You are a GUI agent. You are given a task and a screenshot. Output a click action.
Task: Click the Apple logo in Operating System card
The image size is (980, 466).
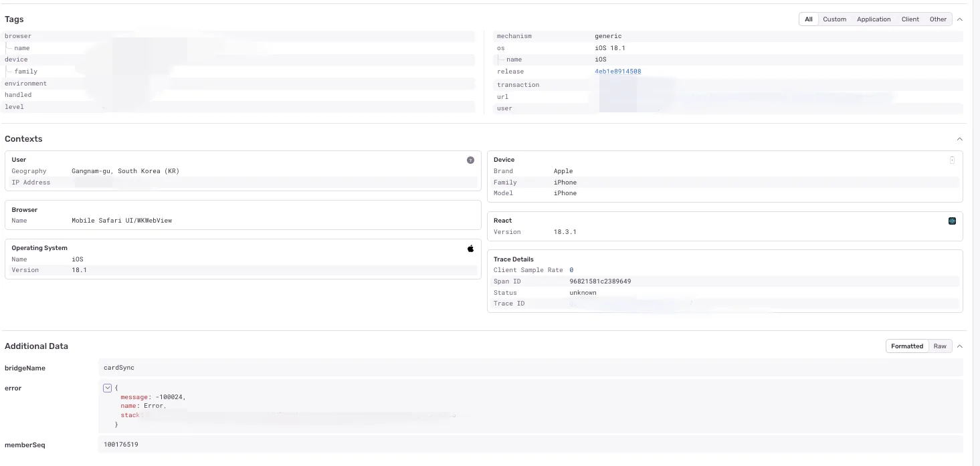pyautogui.click(x=470, y=248)
